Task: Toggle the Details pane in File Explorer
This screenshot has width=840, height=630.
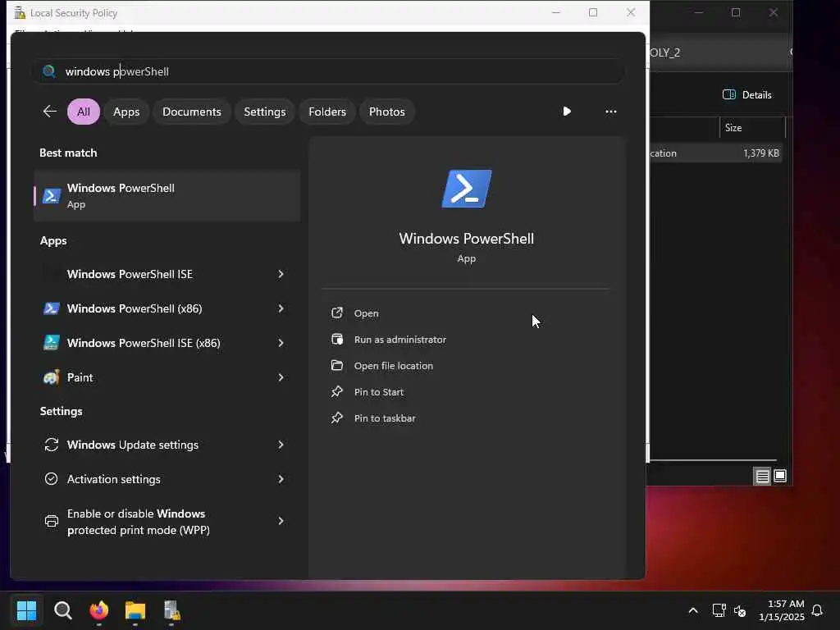Action: [746, 95]
